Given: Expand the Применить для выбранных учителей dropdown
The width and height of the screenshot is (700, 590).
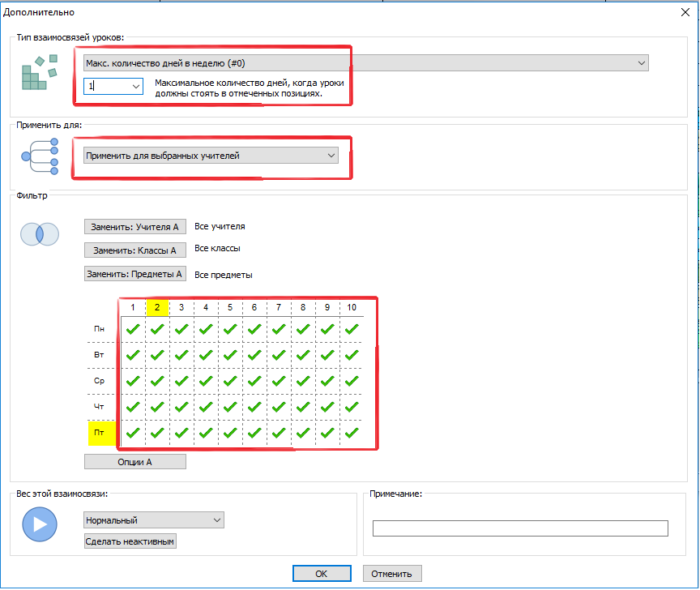Looking at the screenshot, I should 211,155.
